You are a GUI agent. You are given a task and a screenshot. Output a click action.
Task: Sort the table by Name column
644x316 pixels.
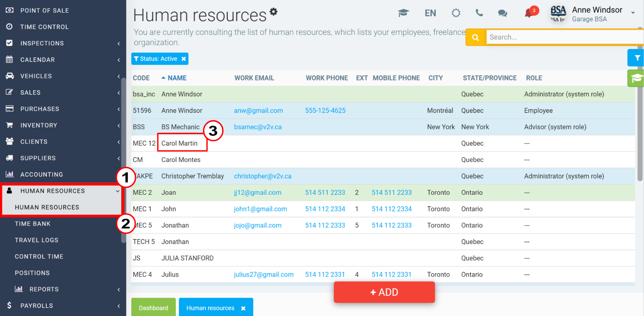tap(177, 78)
